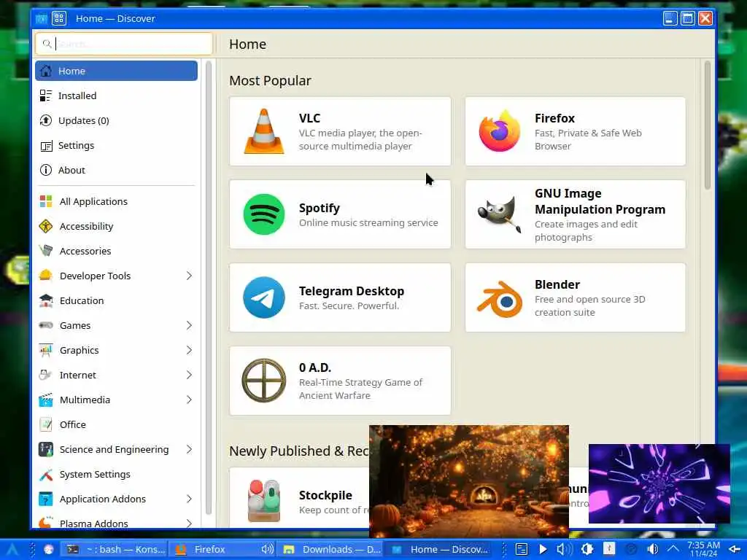Click the media play tray icon
The width and height of the screenshot is (747, 560).
(x=543, y=549)
